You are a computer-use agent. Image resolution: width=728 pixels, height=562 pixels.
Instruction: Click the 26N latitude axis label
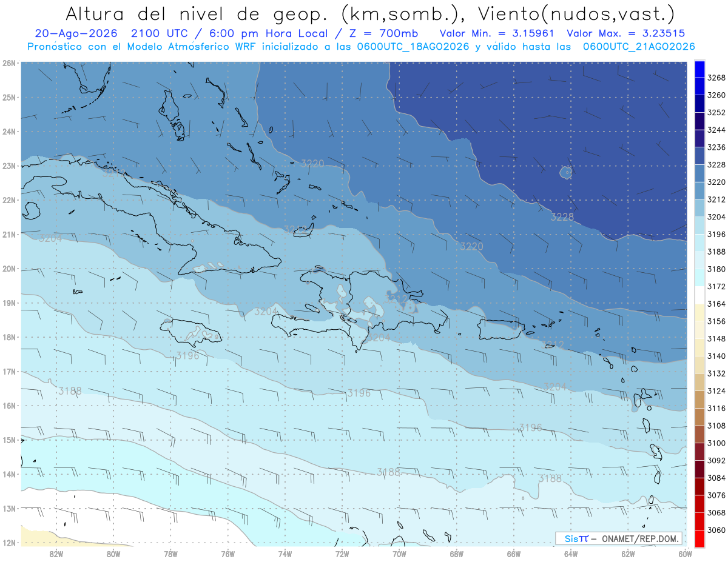[x=9, y=62]
